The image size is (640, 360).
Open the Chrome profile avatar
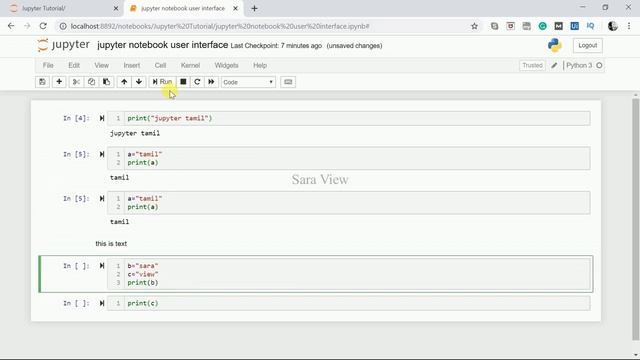point(612,26)
